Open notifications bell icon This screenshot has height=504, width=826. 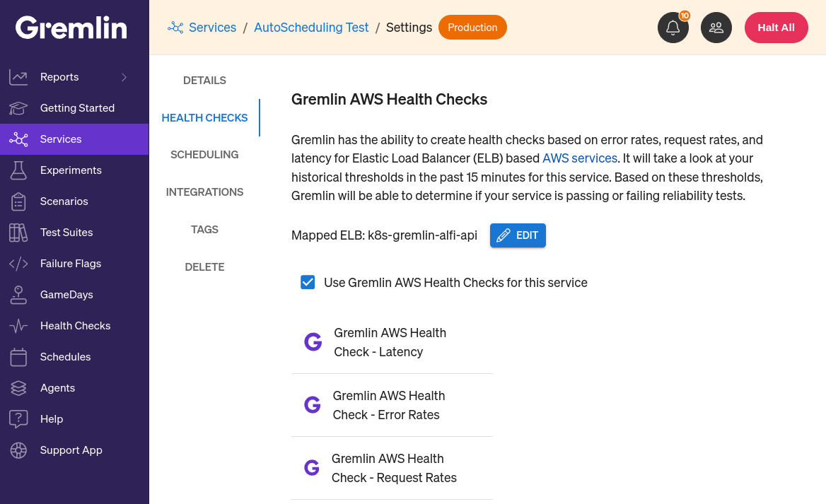click(673, 28)
